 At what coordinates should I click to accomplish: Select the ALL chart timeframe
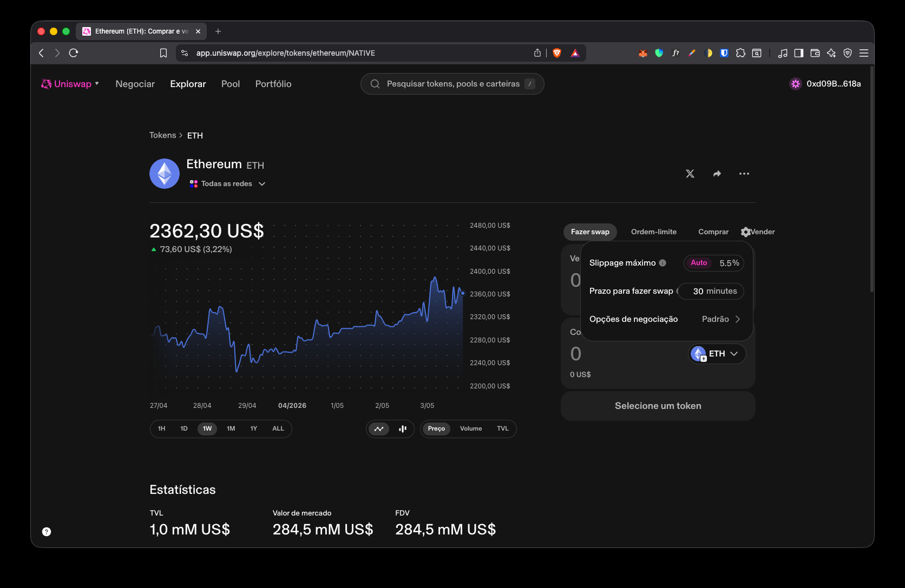click(x=278, y=428)
